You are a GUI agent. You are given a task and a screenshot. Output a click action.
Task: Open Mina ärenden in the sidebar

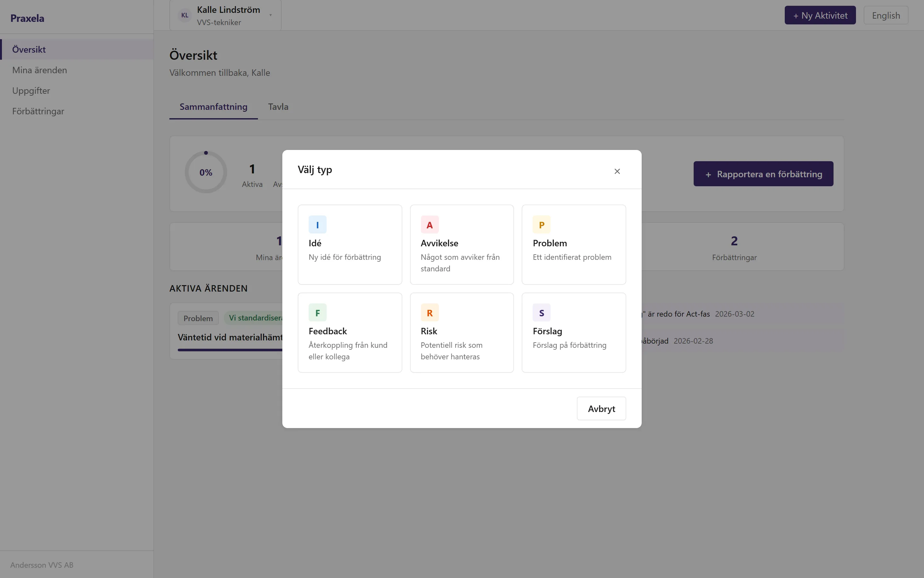(77, 70)
